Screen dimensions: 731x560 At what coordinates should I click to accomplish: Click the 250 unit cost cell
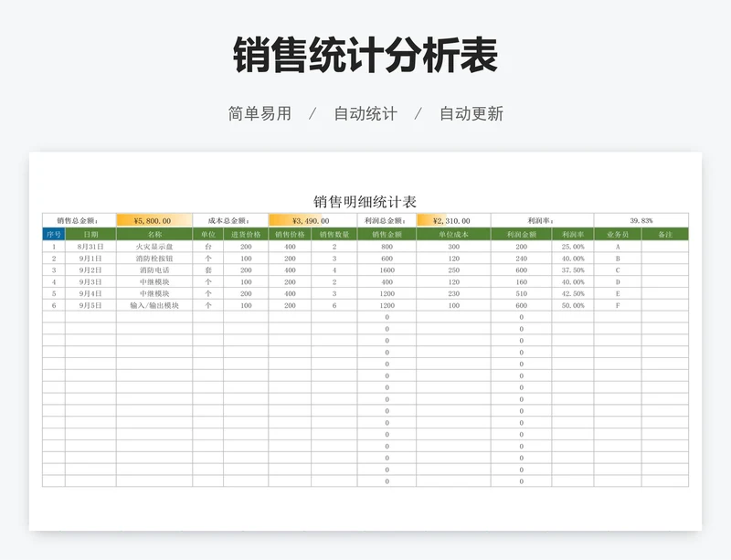pos(453,270)
